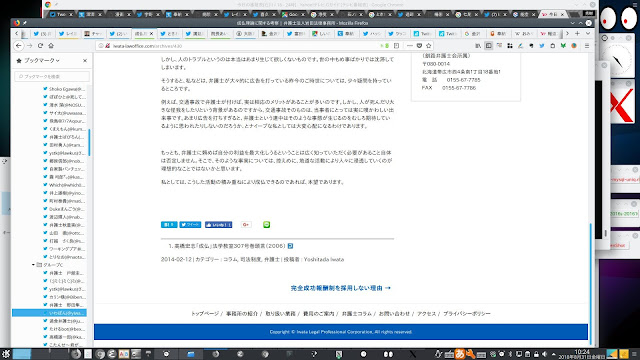
Task: Close the active 成仏 Firefox tab
Action: click(x=151, y=33)
